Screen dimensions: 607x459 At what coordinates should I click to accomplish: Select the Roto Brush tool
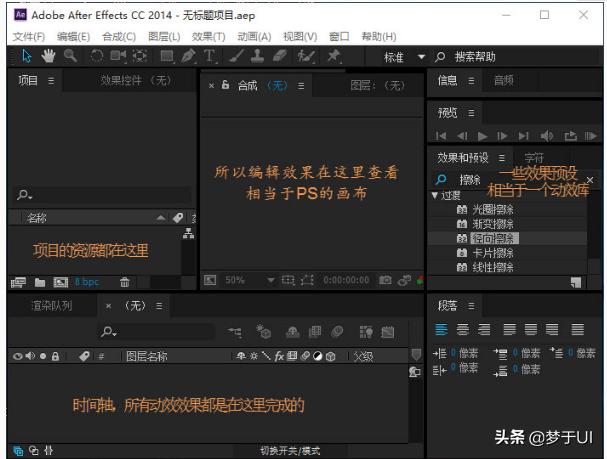[306, 56]
